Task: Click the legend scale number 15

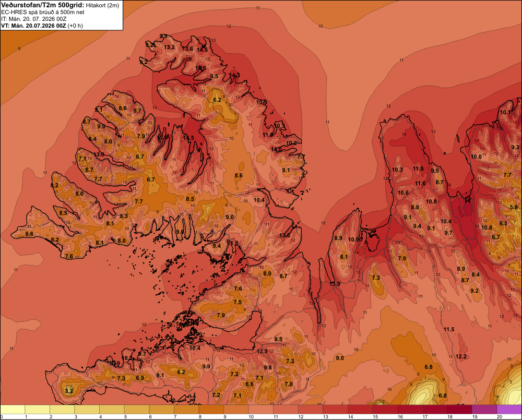Action: tap(375, 417)
